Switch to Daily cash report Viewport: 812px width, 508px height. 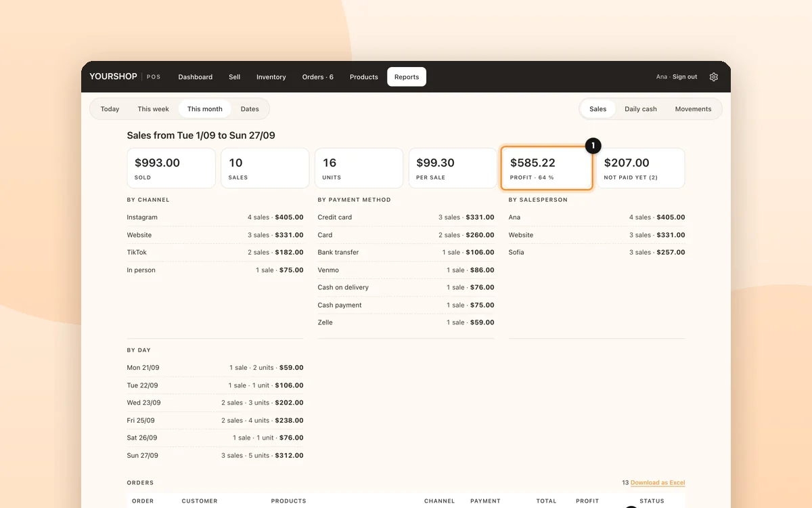pyautogui.click(x=641, y=109)
